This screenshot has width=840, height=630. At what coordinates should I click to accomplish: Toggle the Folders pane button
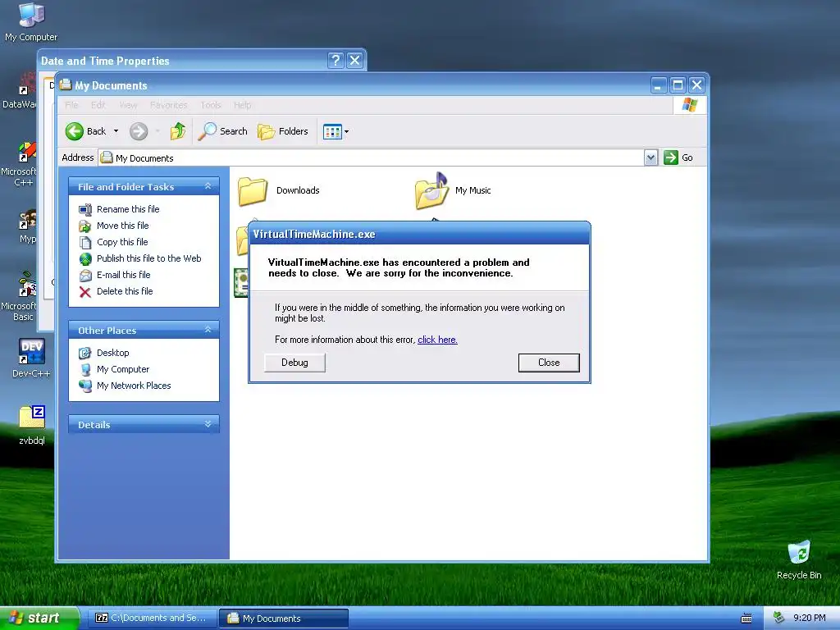pos(283,131)
